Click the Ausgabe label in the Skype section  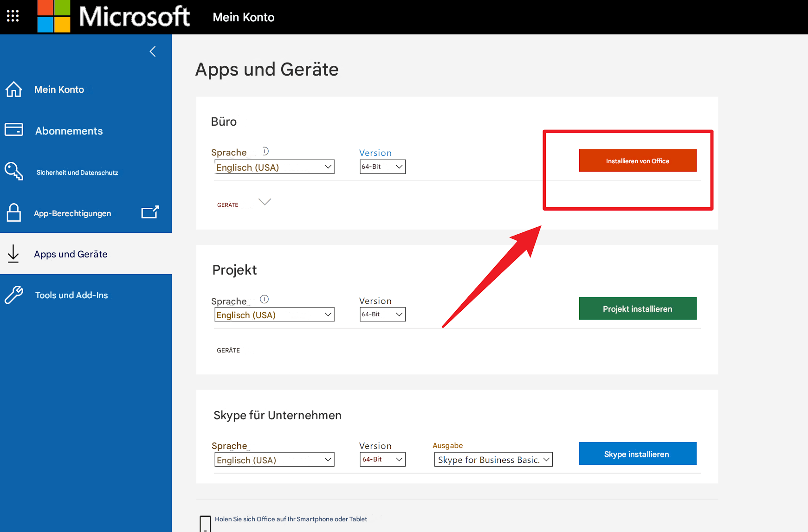(448, 445)
